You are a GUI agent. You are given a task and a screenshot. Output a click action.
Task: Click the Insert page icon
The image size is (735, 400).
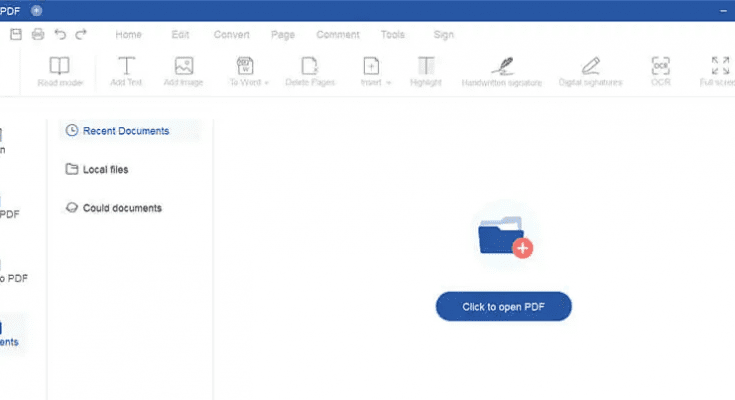371,66
